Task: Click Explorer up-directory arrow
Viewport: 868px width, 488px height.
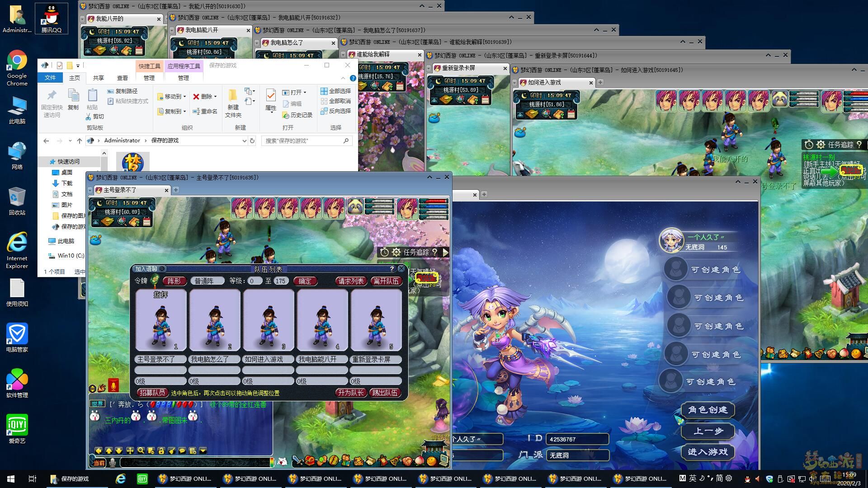Action: click(80, 141)
